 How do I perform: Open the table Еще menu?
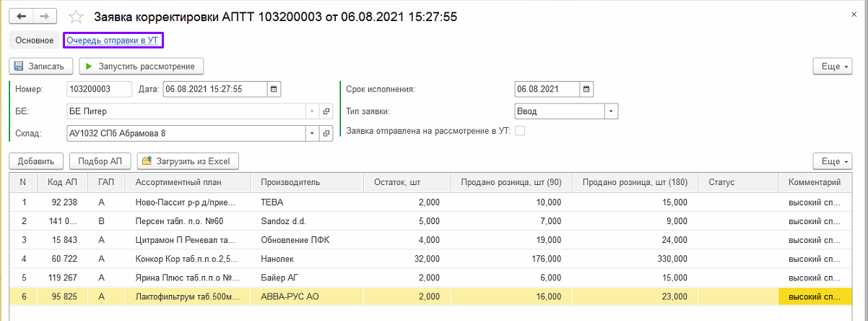(x=832, y=160)
